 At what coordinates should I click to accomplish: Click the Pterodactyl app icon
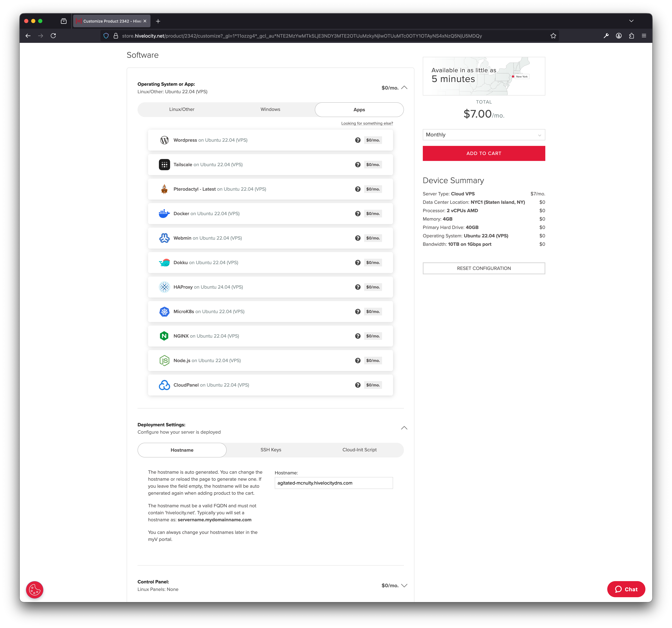point(164,189)
